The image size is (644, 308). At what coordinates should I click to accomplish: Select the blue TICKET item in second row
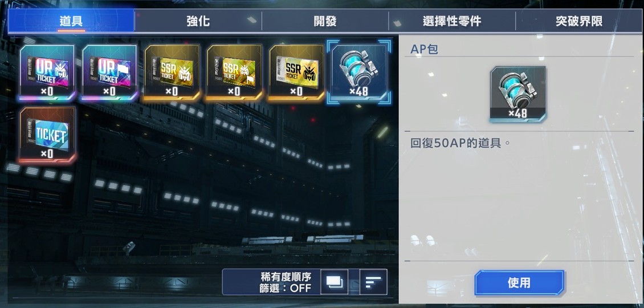coord(48,135)
